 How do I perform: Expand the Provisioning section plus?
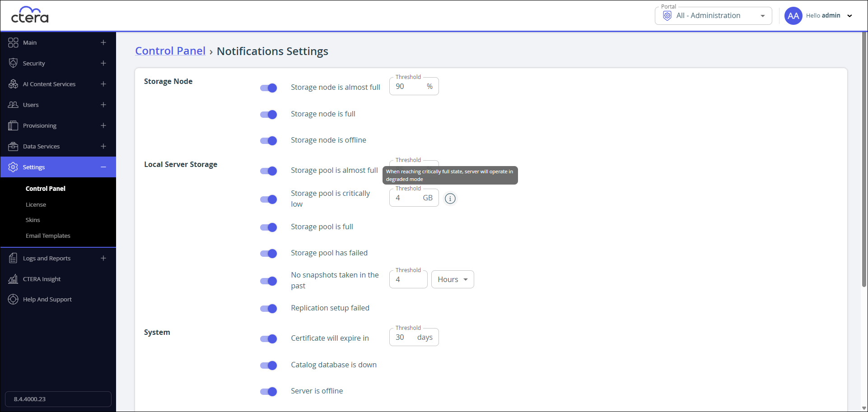point(103,125)
